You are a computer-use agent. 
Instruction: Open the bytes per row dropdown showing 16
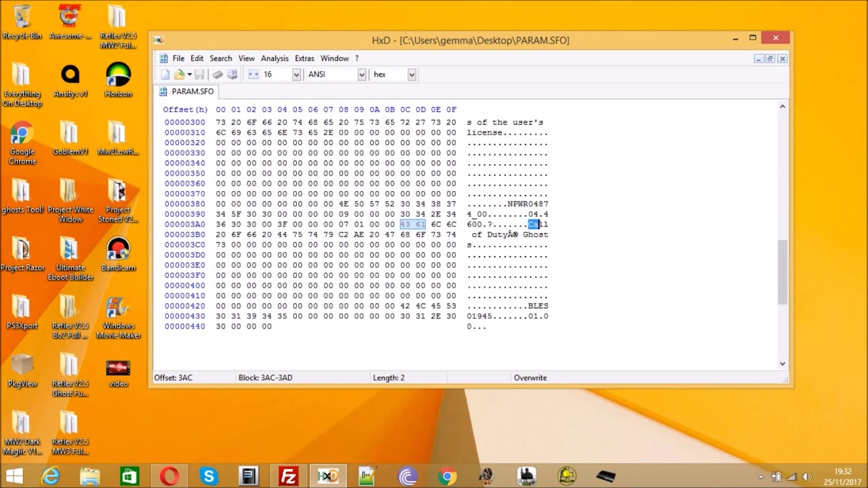[296, 75]
